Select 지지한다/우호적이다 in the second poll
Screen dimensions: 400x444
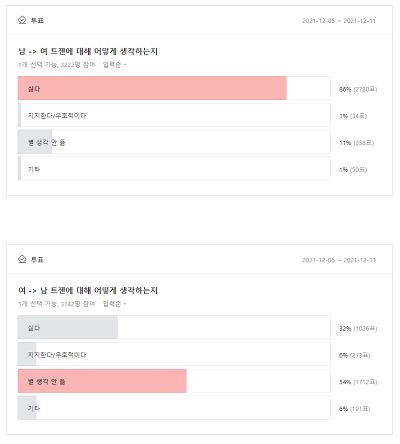[x=174, y=354]
